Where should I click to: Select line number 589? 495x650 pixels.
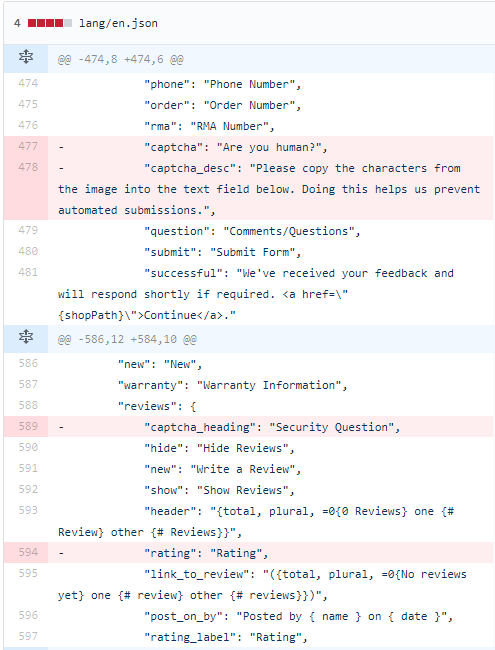tap(28, 426)
